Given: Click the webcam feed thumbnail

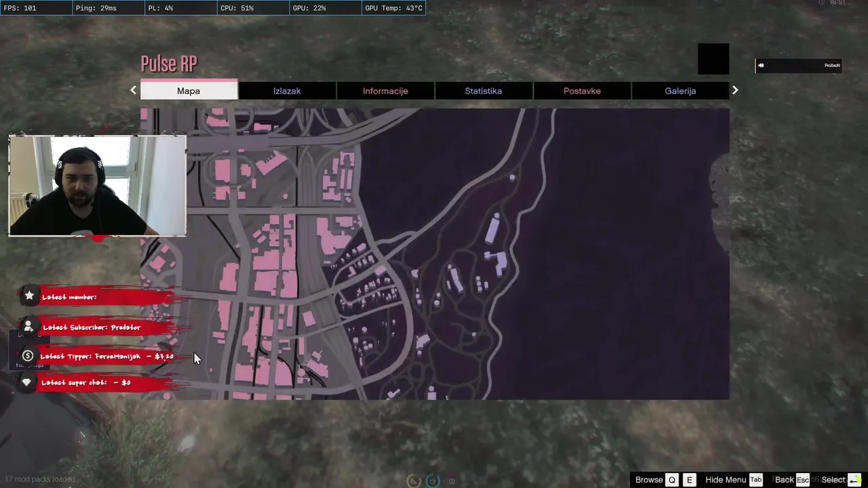Looking at the screenshot, I should (x=98, y=186).
